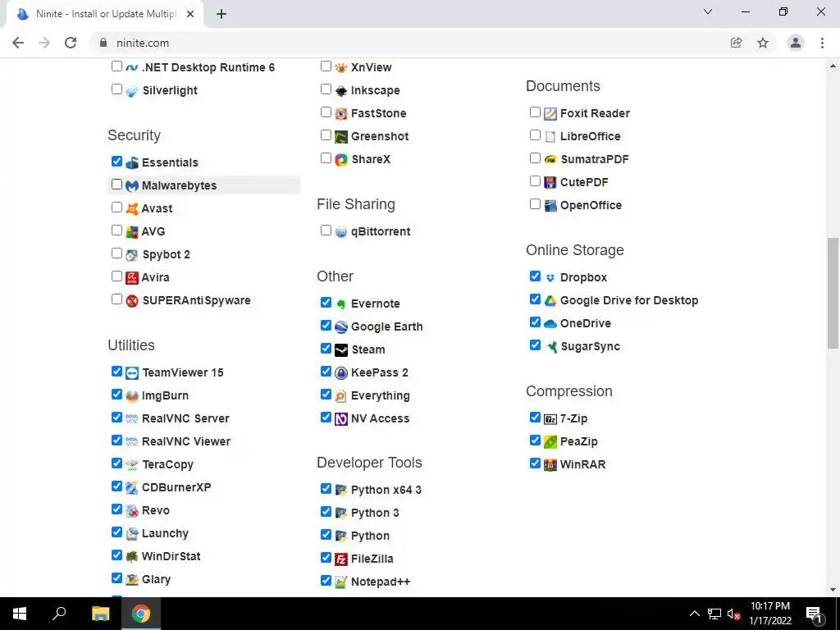Click the ShareX icon
This screenshot has height=630, width=840.
pyautogui.click(x=341, y=160)
